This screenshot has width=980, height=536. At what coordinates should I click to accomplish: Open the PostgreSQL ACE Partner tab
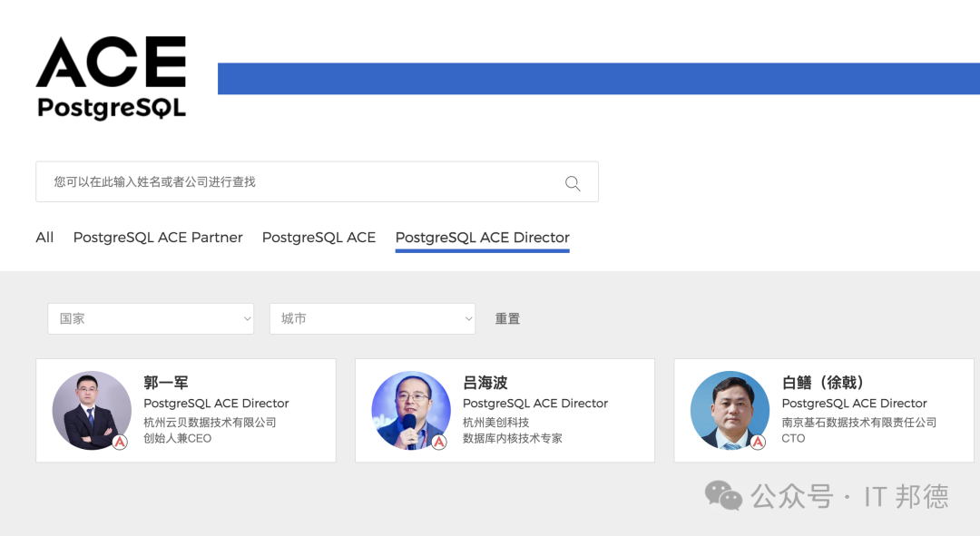(x=158, y=238)
